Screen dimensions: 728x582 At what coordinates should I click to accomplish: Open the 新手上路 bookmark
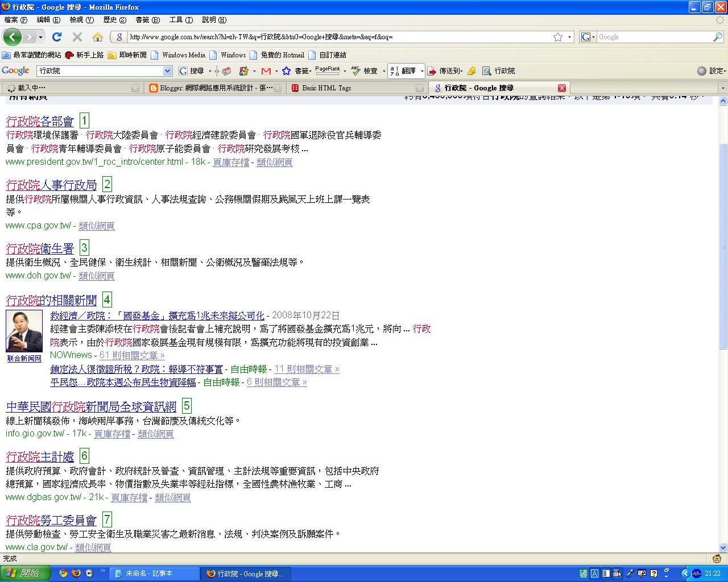coord(84,55)
